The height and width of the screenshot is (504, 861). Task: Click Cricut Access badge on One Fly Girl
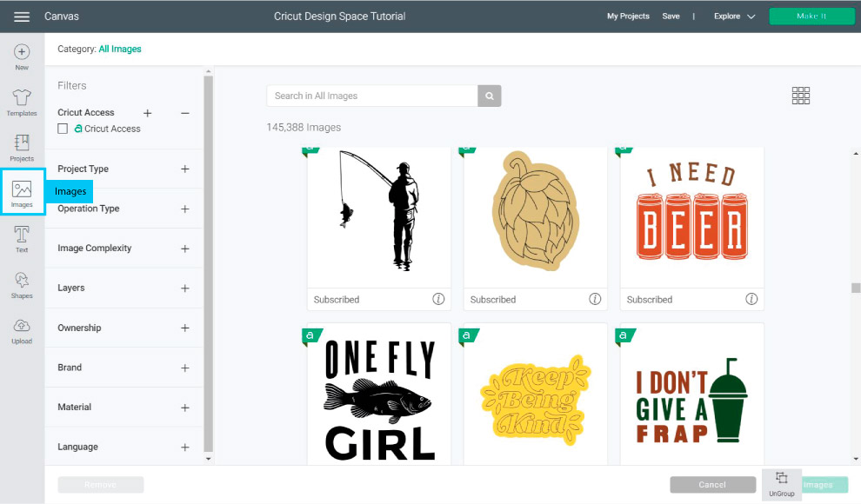[311, 335]
